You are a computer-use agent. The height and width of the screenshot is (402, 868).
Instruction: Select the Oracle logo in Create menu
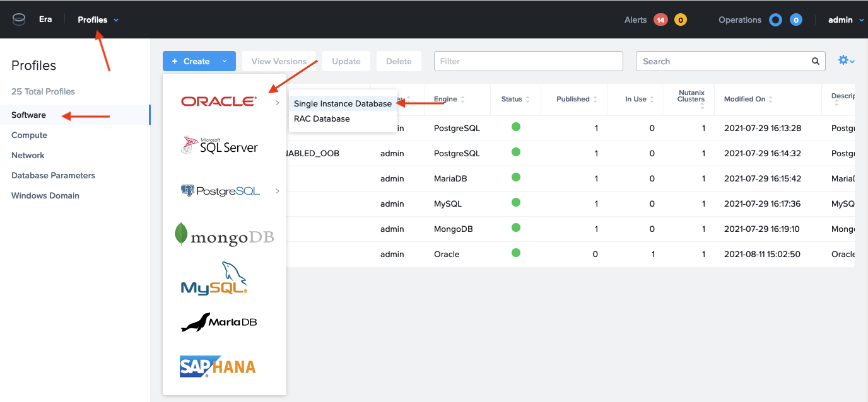click(x=219, y=101)
